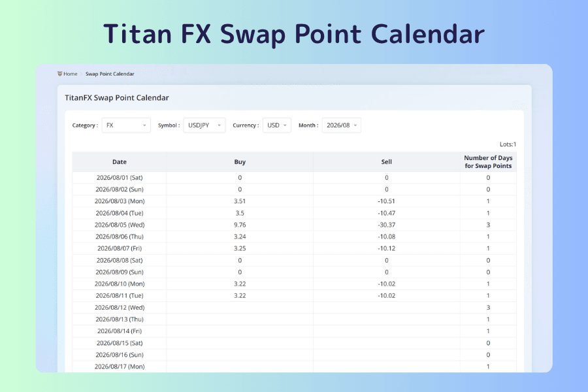The image size is (588, 392).
Task: Click the TitanFX Swap Point Calendar heading
Action: point(117,98)
